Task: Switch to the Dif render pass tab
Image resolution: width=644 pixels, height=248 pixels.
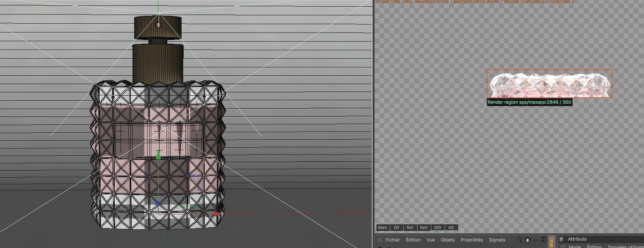Action: [x=396, y=228]
